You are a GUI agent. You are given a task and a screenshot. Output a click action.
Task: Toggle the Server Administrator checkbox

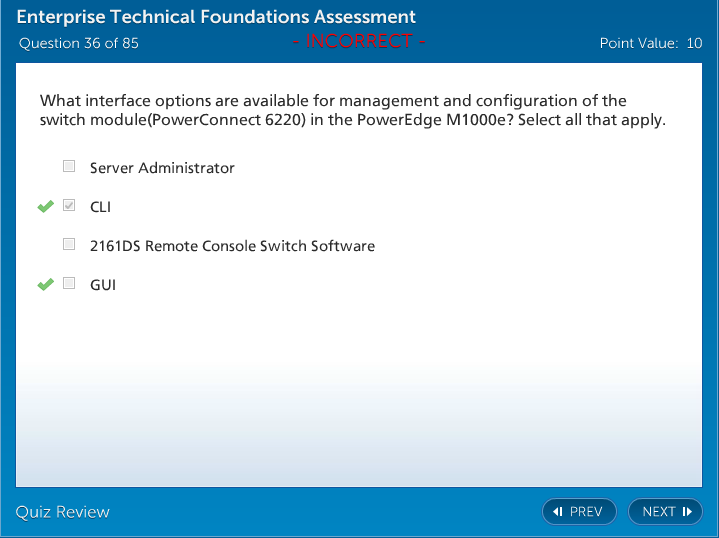(x=69, y=167)
